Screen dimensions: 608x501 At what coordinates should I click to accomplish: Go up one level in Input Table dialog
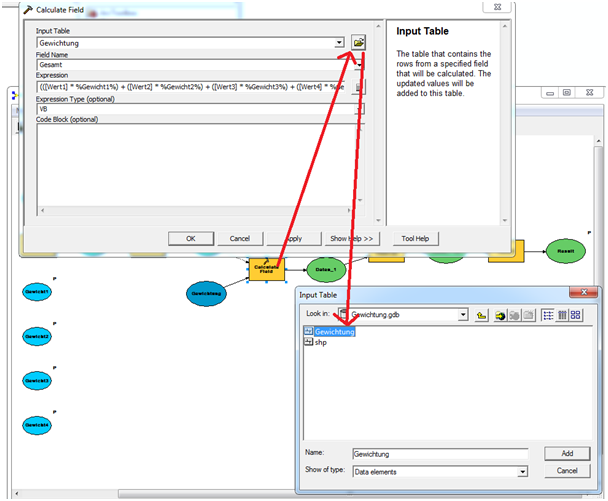481,315
